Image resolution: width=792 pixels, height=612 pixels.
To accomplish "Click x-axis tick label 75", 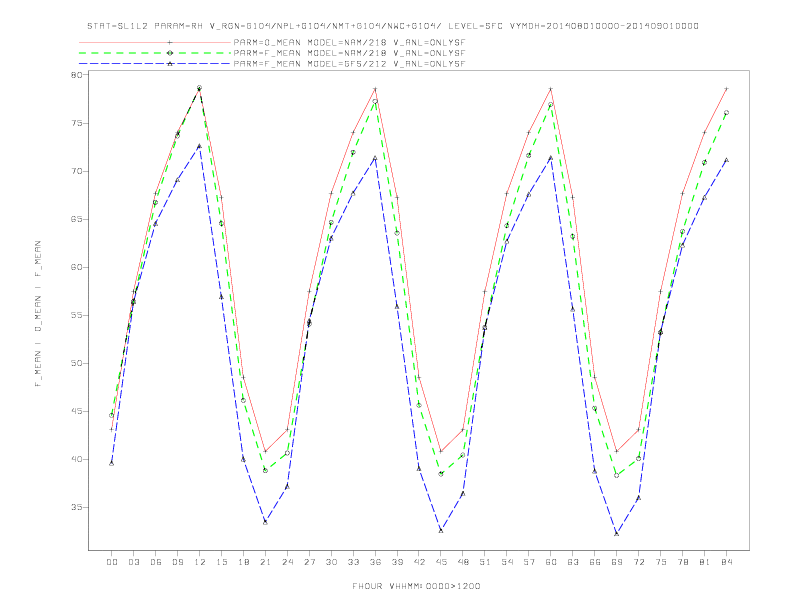I will tap(661, 562).
